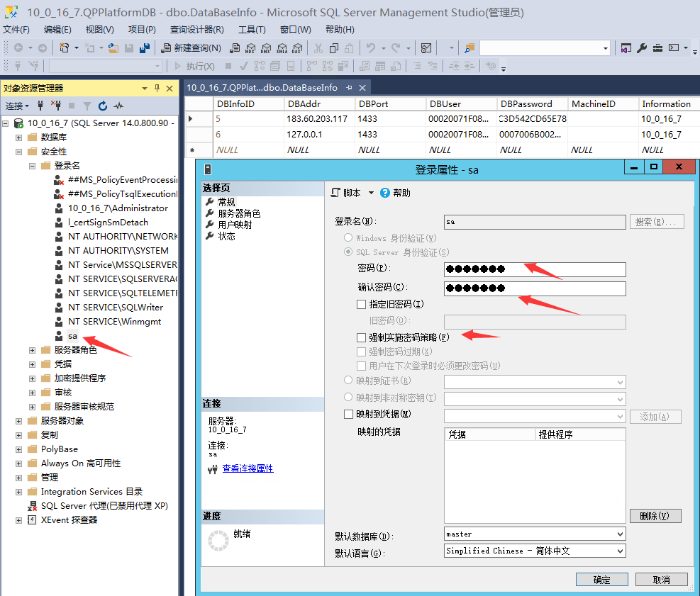Screen dimensions: 700x596
Task: Open the default language Simplified Chinese dropdown
Action: (620, 551)
